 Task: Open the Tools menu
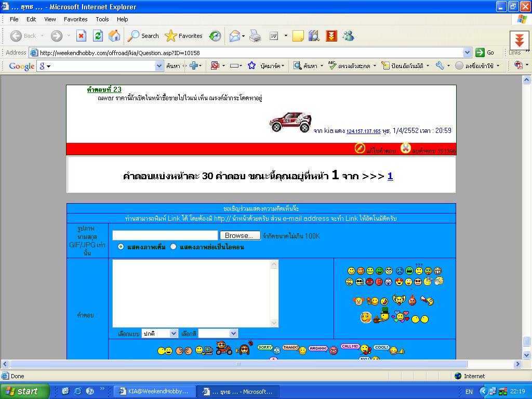coord(102,19)
